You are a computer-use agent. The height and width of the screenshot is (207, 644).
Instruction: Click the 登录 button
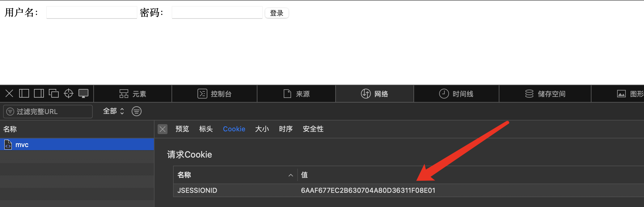click(x=277, y=13)
